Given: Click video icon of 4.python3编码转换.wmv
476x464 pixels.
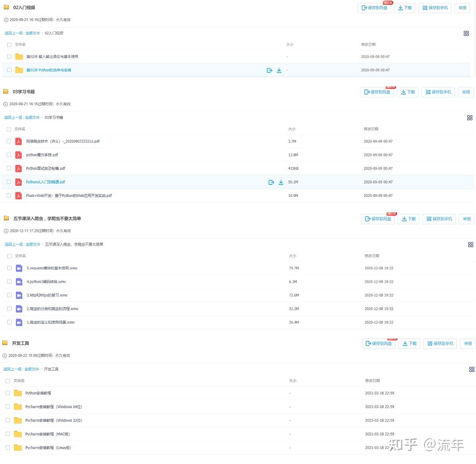Looking at the screenshot, I should click(x=19, y=282).
